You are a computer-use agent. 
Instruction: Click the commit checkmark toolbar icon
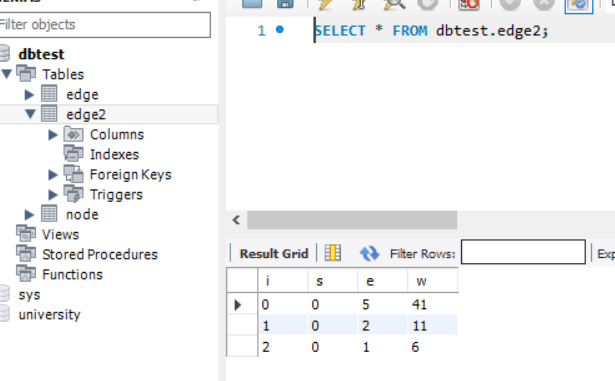tap(510, 4)
